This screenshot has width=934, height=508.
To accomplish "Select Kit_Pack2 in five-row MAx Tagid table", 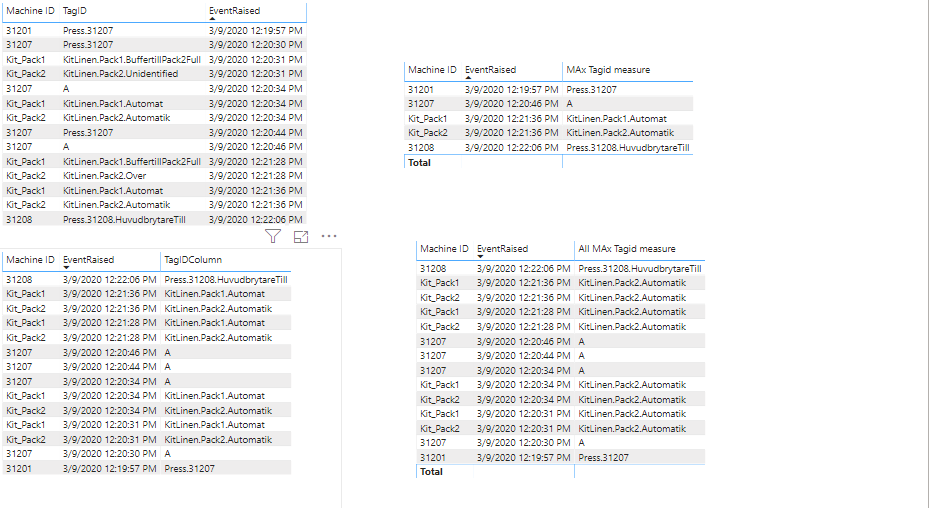I will point(427,133).
